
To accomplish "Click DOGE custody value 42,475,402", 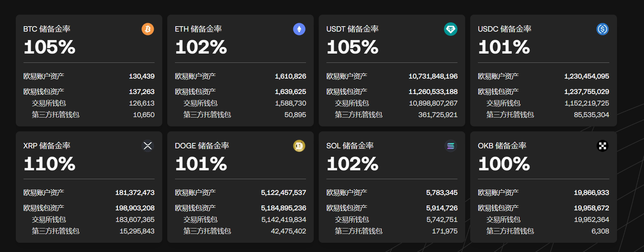I will pyautogui.click(x=288, y=231).
